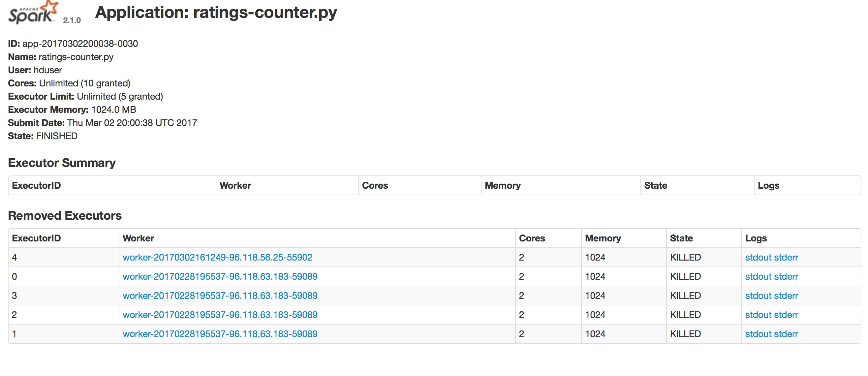The height and width of the screenshot is (376, 868).
Task: Open worker link for executor 4
Action: 217,257
